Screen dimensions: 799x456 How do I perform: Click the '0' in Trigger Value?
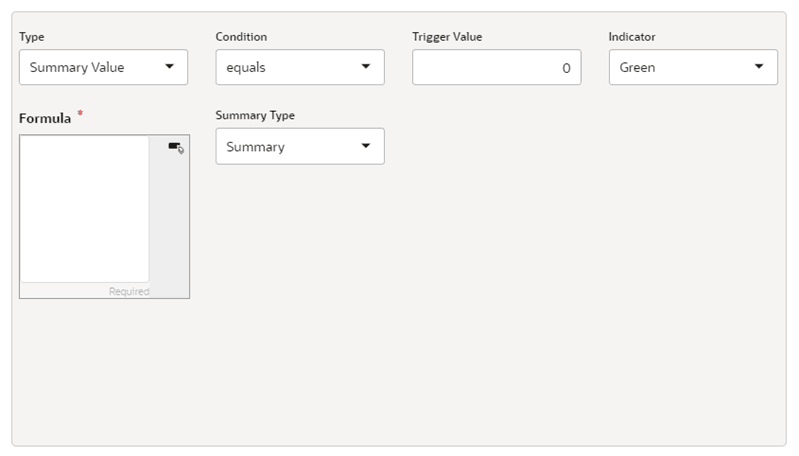[566, 68]
